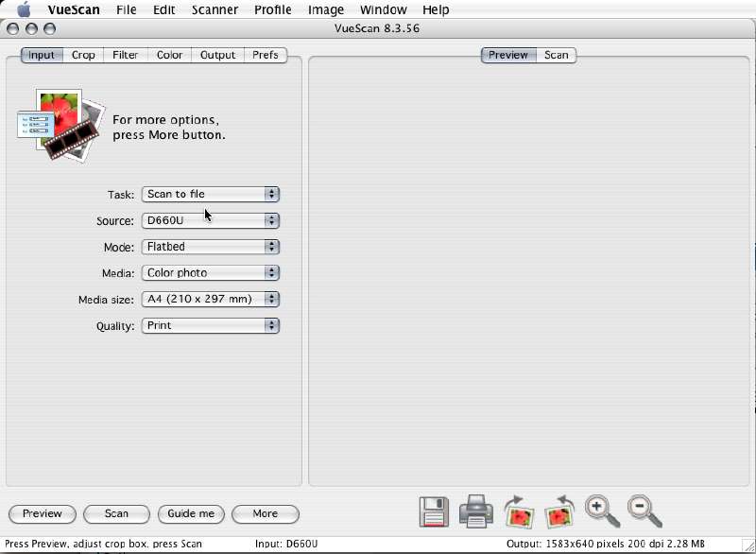Switch to the Input tab
The height and width of the screenshot is (554, 756).
click(x=42, y=55)
